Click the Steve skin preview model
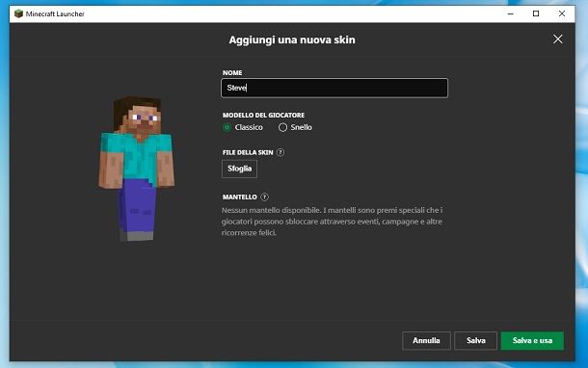This screenshot has width=588, height=368. click(137, 169)
